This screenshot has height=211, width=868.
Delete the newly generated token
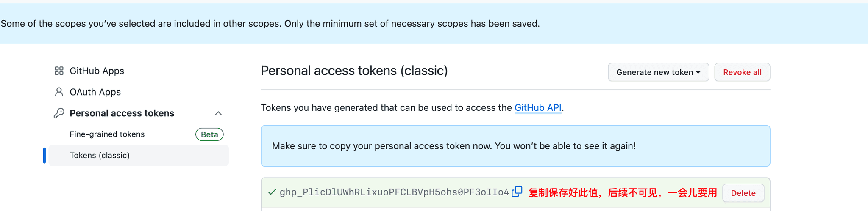[x=743, y=193]
